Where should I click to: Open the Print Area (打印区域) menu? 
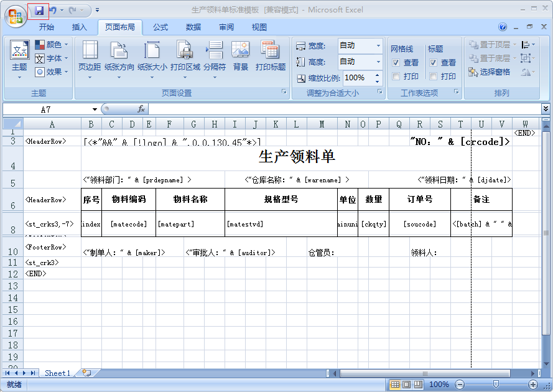click(185, 59)
